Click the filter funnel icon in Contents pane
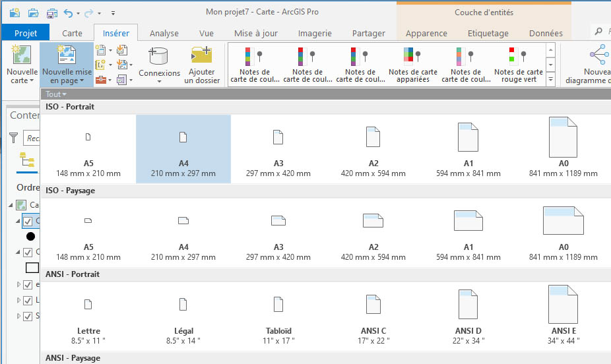 pyautogui.click(x=14, y=138)
